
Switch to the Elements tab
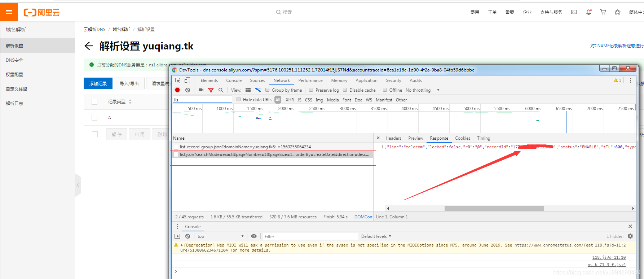tap(209, 80)
